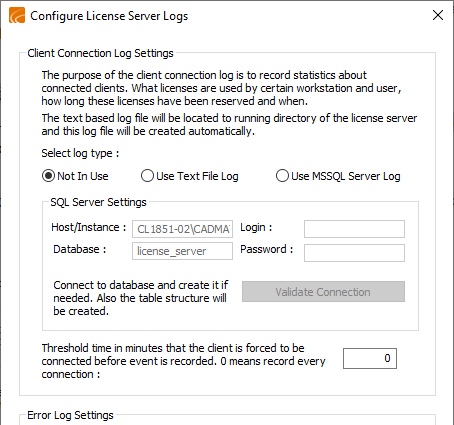
Task: Enable the Use MSSQL Server Log option
Action: click(x=282, y=176)
